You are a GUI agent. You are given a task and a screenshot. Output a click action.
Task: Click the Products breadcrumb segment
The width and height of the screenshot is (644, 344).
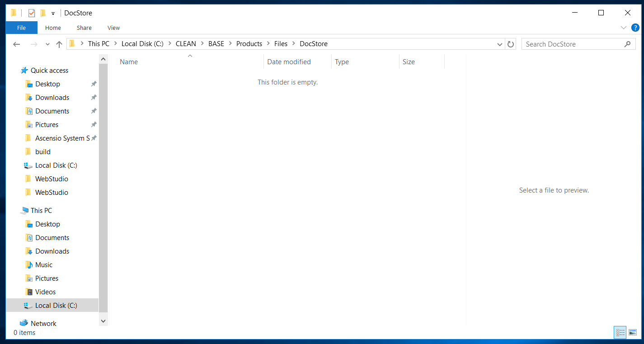tap(249, 44)
